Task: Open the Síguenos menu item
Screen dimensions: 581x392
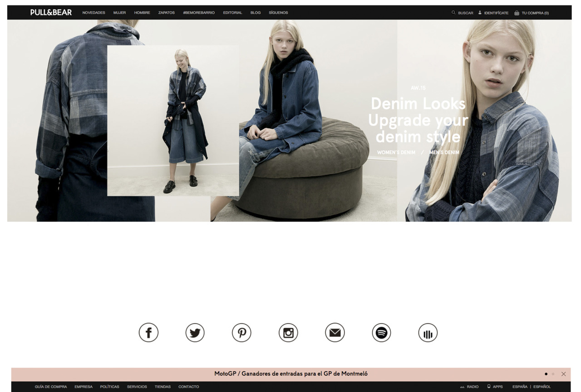Action: [x=278, y=13]
